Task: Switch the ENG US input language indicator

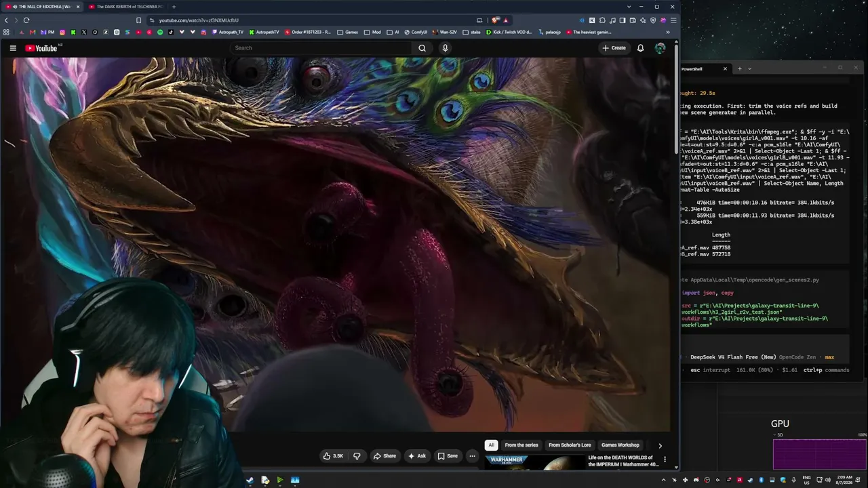Action: [x=807, y=480]
